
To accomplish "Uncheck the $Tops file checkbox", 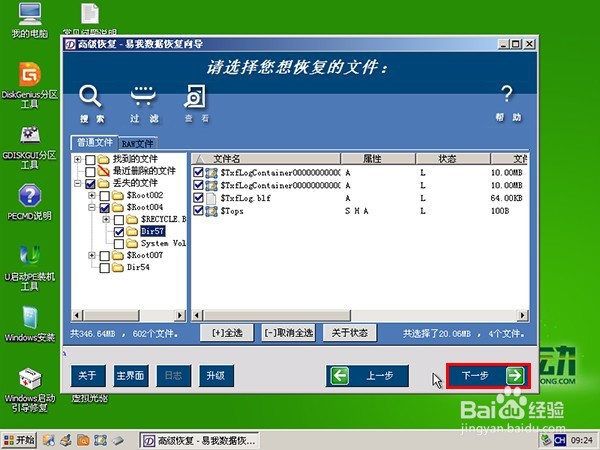I will (x=198, y=210).
